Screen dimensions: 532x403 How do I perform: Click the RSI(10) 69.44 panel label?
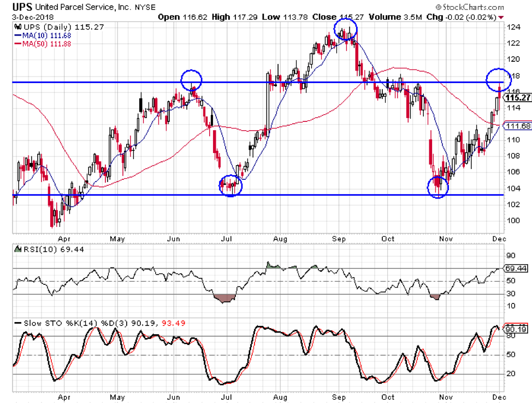54,249
